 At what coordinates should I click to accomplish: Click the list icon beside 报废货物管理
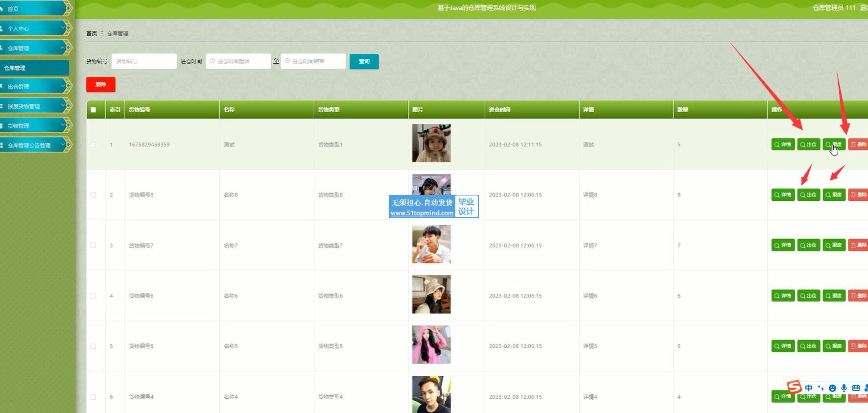pyautogui.click(x=2, y=105)
